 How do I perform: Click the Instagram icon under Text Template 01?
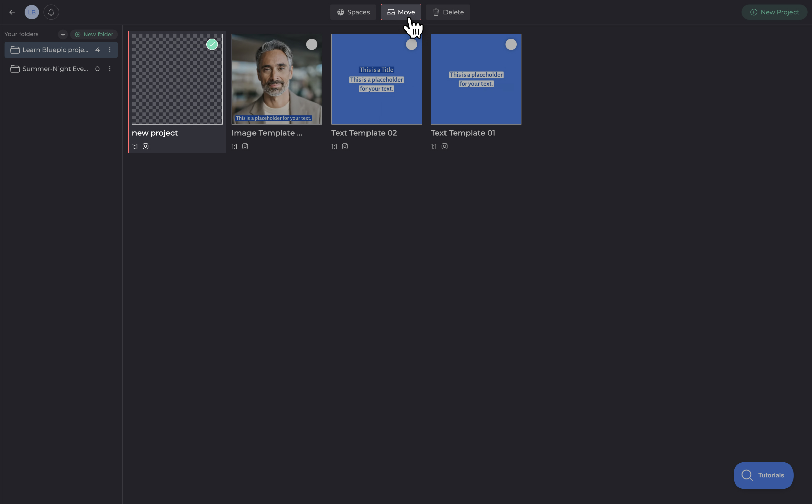coord(444,146)
